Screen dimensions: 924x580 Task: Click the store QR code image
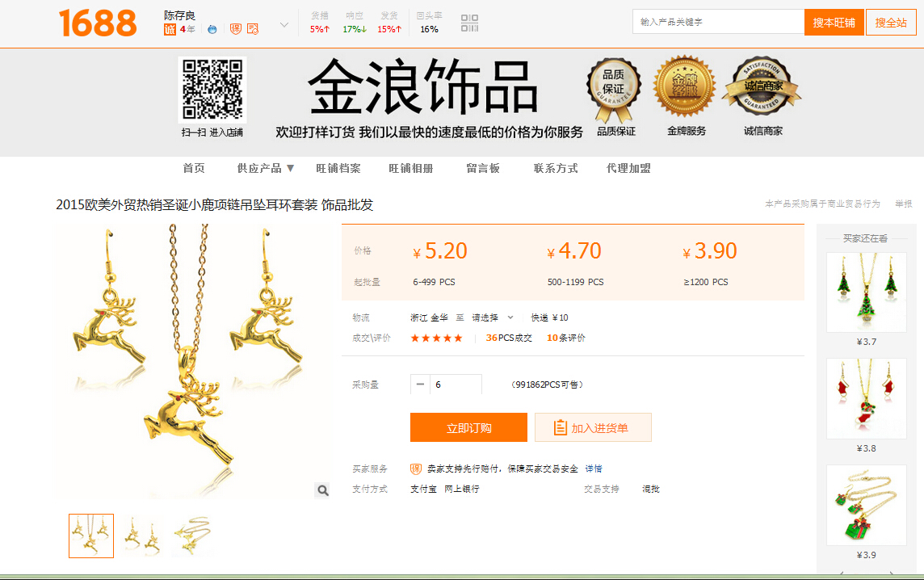coord(212,90)
